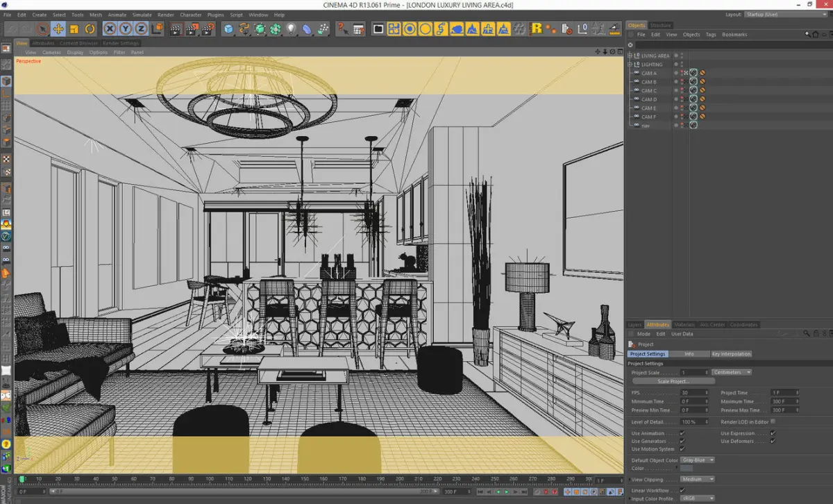Expand the View Clipping disclosure triangle
Image resolution: width=833 pixels, height=504 pixels.
630,480
